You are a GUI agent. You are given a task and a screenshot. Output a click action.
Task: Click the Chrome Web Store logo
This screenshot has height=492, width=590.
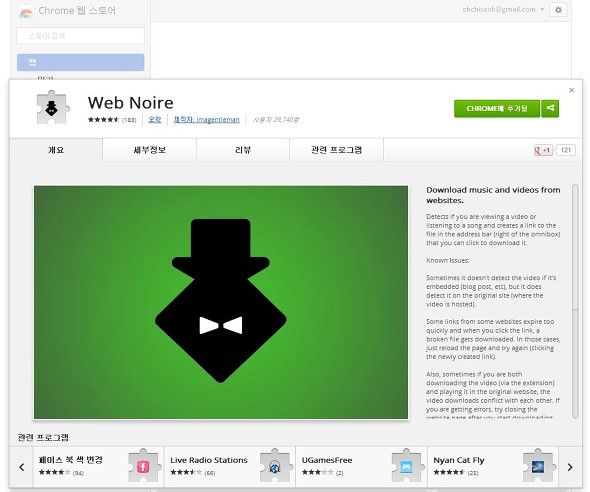pos(26,12)
